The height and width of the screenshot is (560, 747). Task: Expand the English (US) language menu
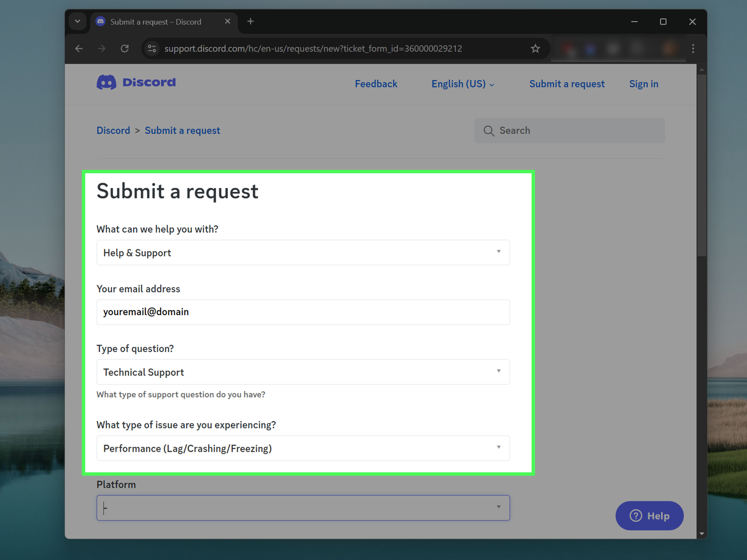463,84
